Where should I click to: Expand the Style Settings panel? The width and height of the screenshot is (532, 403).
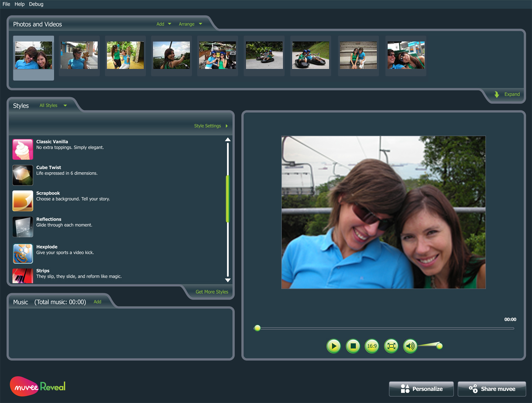211,126
